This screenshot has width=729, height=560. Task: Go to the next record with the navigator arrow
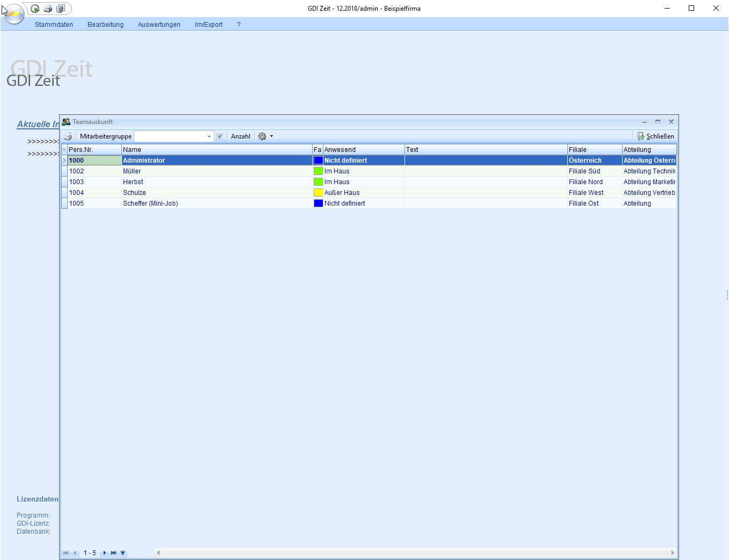point(105,553)
